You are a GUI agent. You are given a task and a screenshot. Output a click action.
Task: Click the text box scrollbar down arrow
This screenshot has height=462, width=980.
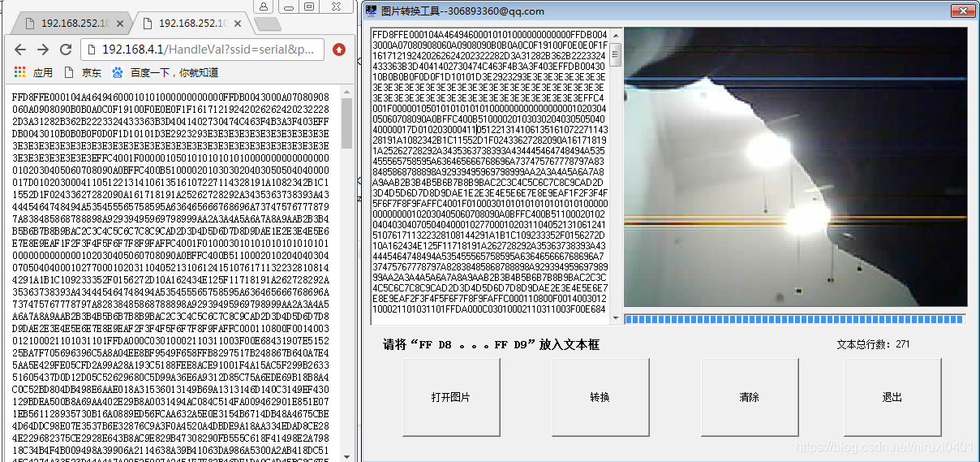pyautogui.click(x=616, y=320)
